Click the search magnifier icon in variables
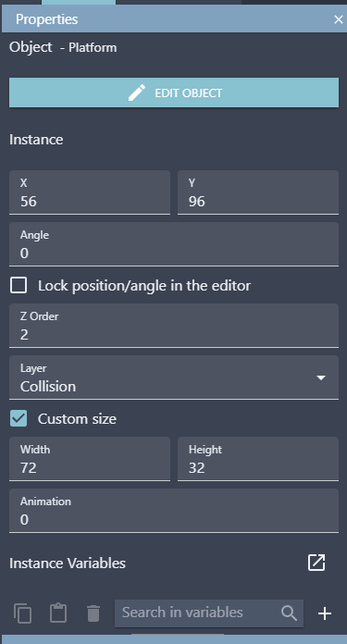The width and height of the screenshot is (347, 644). 289,613
